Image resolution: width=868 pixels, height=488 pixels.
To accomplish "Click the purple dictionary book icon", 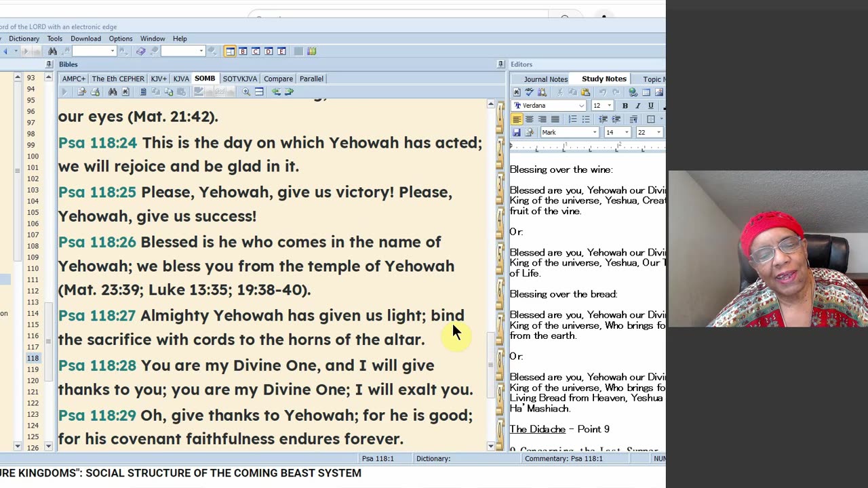I will pyautogui.click(x=140, y=52).
